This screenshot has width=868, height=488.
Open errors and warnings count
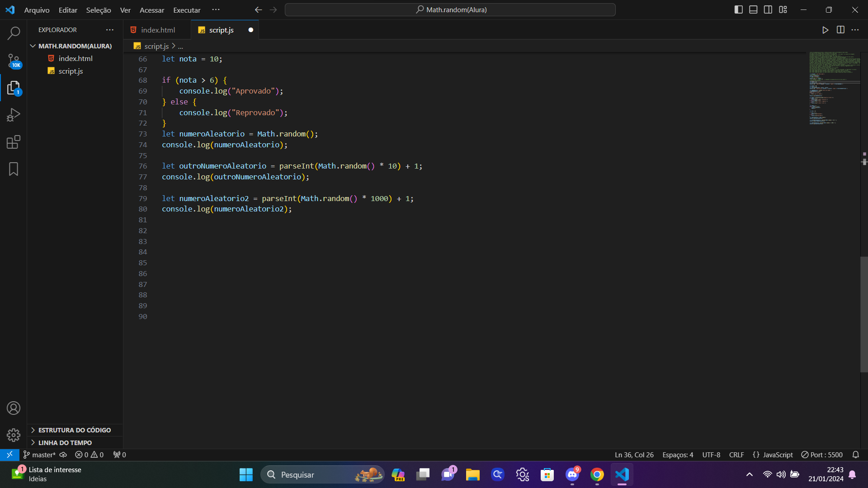click(89, 455)
